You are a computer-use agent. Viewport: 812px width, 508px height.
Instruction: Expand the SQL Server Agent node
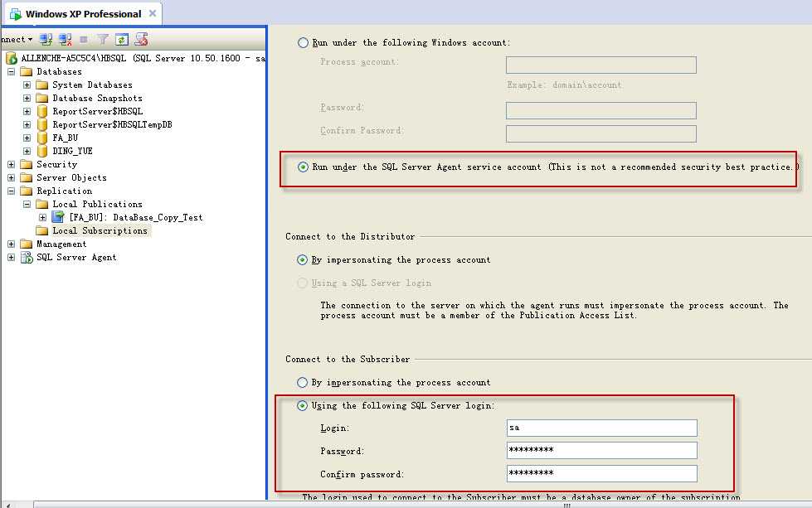[x=11, y=257]
